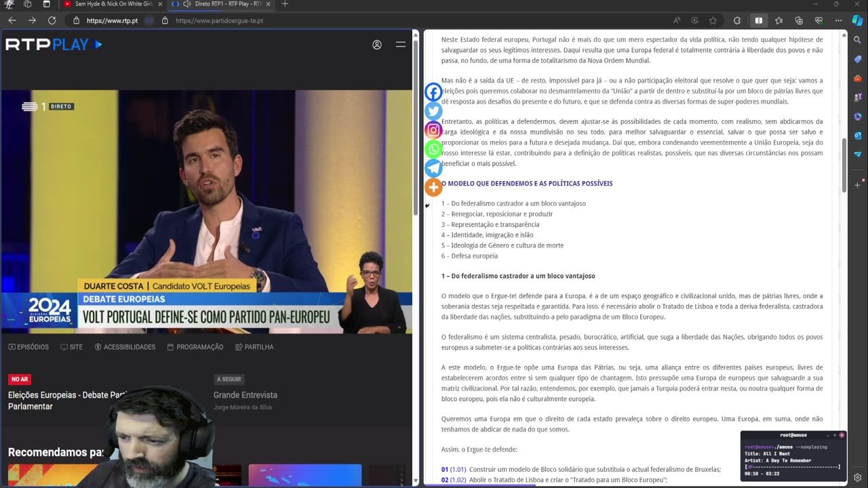Close the Direto RTP1 tab
Viewport: 868px width, 488px height.
[269, 4]
